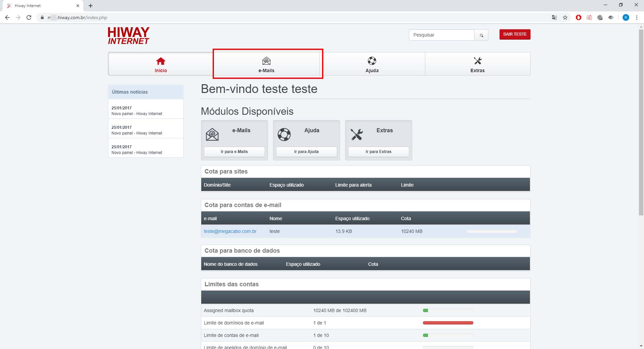Click the Limite para alerta column header
This screenshot has height=349, width=644.
[354, 185]
